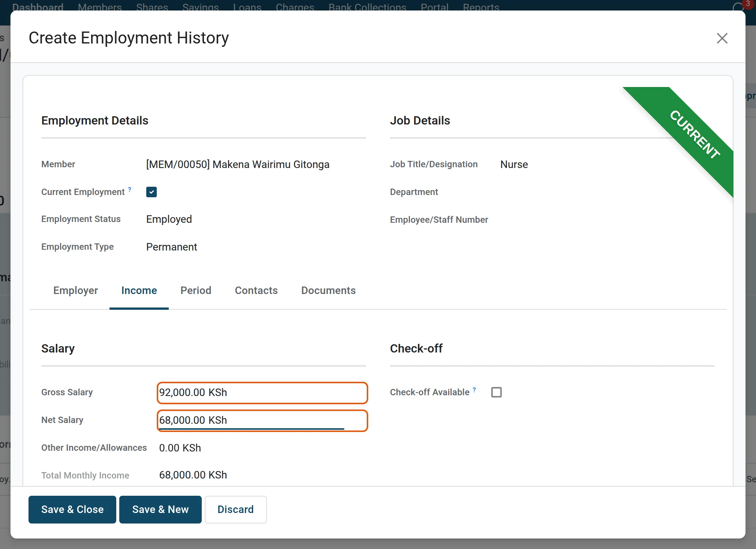756x549 pixels.
Task: Click the Save & New button
Action: [160, 510]
